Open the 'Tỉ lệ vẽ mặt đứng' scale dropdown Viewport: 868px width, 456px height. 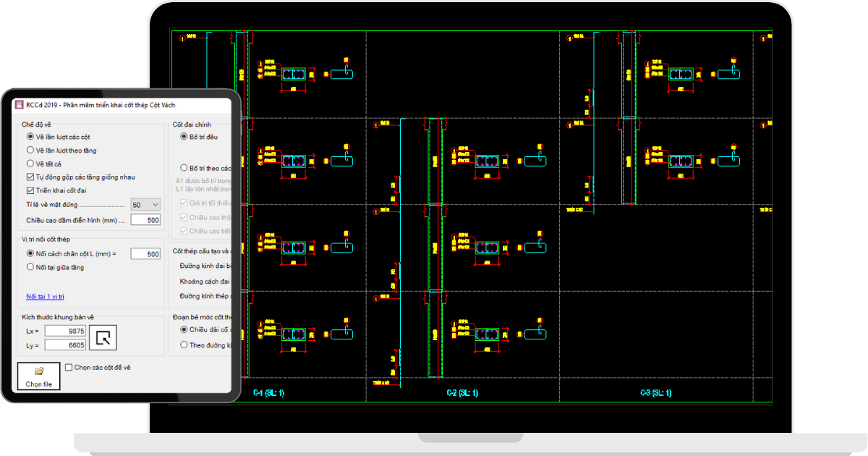tap(145, 206)
